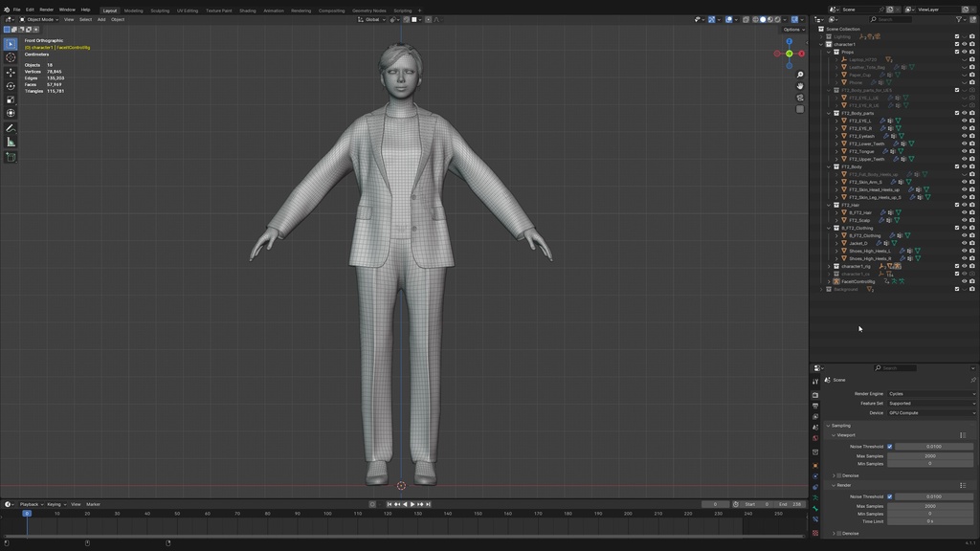
Task: Switch viewport to rendered shading mode
Action: 777,18
